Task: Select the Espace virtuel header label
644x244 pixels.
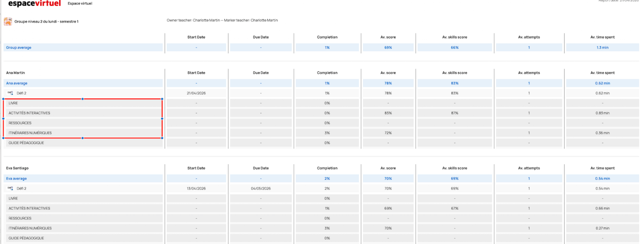Action: click(x=80, y=4)
